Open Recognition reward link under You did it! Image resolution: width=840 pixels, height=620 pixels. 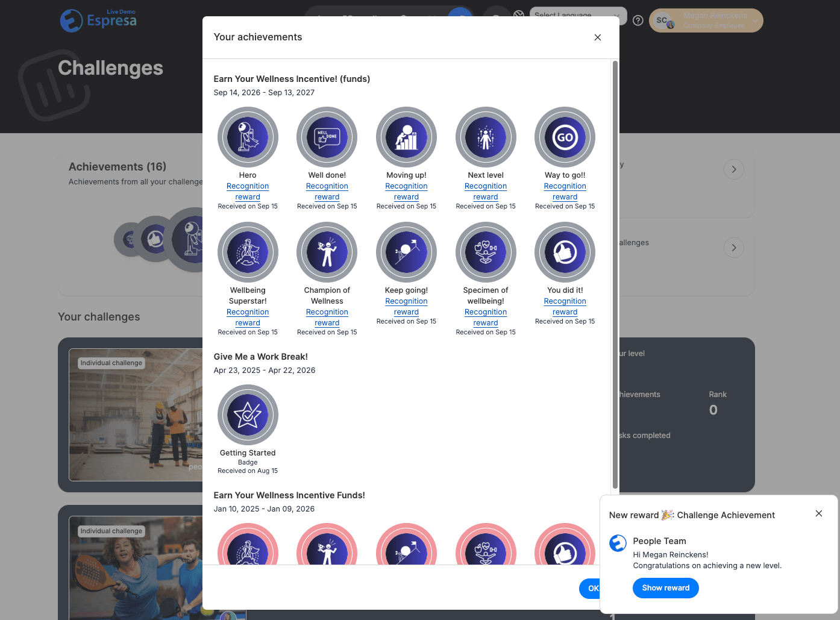coord(565,307)
